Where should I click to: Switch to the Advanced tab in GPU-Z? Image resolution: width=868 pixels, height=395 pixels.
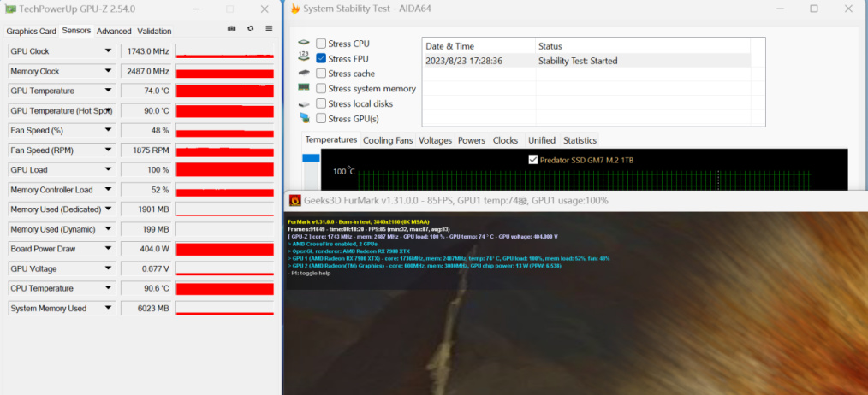point(114,31)
